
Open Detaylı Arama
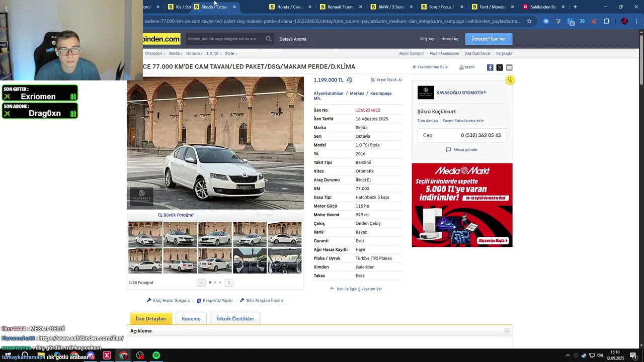point(293,39)
